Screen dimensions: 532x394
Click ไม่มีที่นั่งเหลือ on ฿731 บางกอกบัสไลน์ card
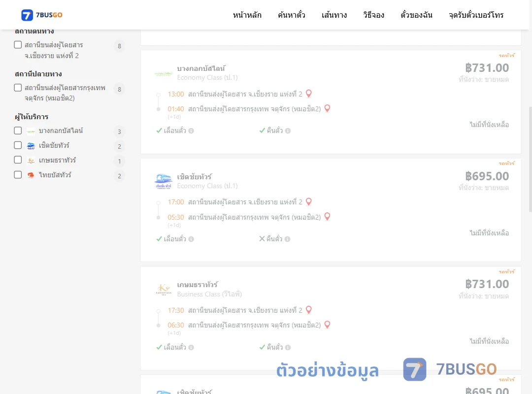point(489,125)
